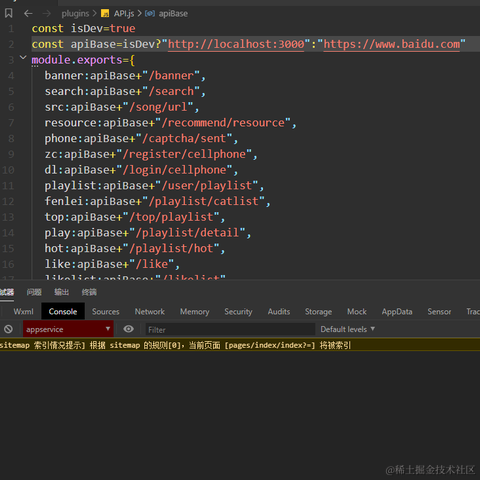Screen dimensions: 480x480
Task: Go back with the left arrow
Action: coord(28,13)
